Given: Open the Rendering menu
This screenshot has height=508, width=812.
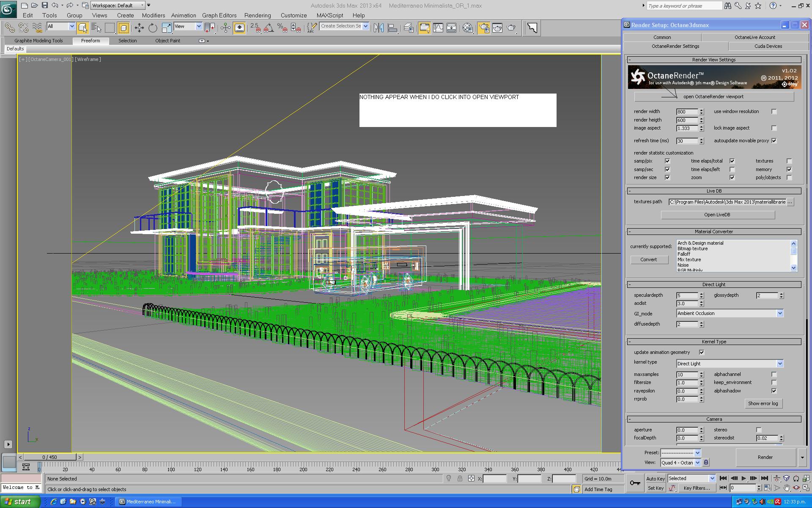Looking at the screenshot, I should pyautogui.click(x=257, y=15).
